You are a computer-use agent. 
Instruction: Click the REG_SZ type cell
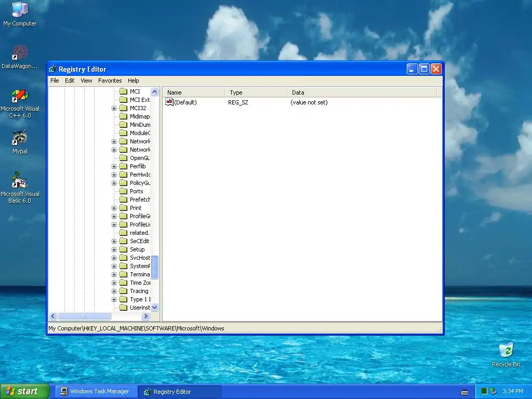tap(238, 102)
